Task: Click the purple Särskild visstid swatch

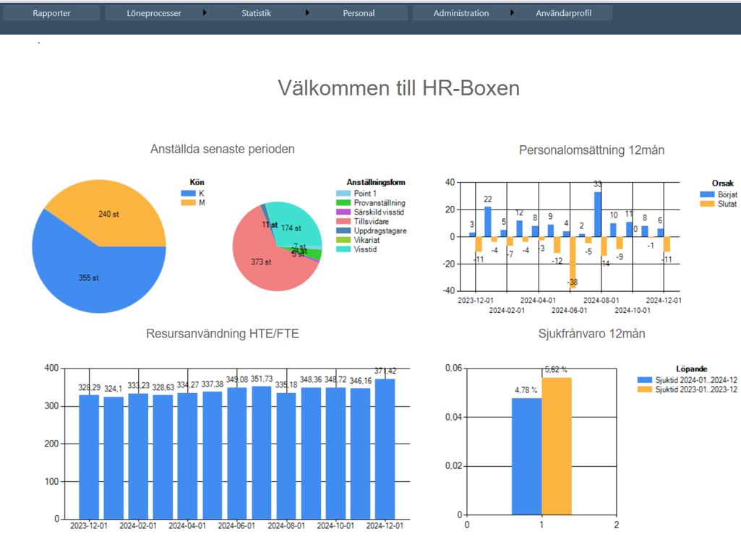Action: pyautogui.click(x=343, y=212)
